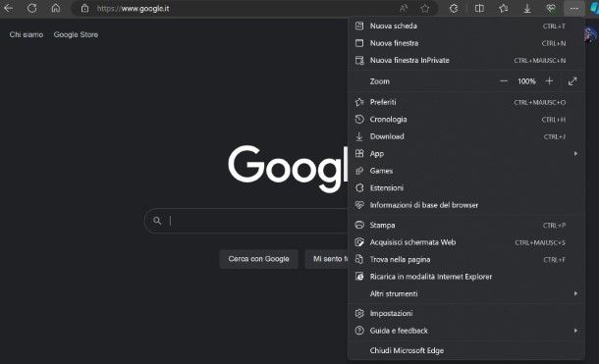Select Nuova scheda from the menu

tap(466, 26)
